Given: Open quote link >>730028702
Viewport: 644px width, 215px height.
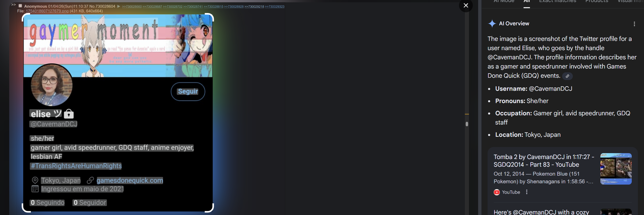Looking at the screenshot, I should 173,7.
